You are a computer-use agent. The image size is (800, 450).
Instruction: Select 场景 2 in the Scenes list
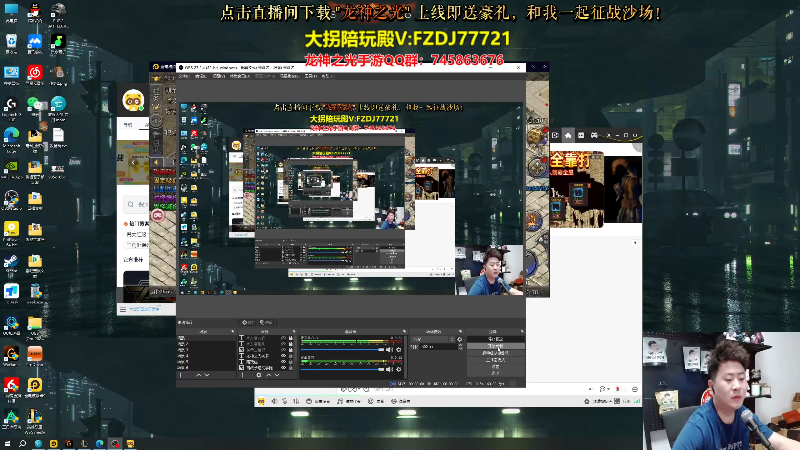[x=206, y=344]
